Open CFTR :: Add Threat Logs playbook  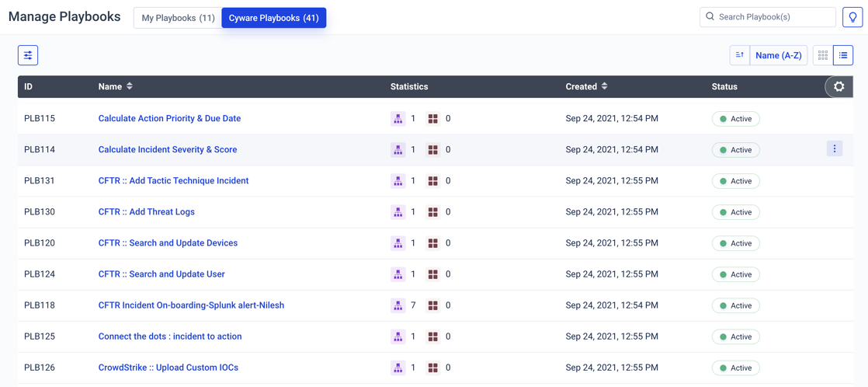click(x=146, y=212)
